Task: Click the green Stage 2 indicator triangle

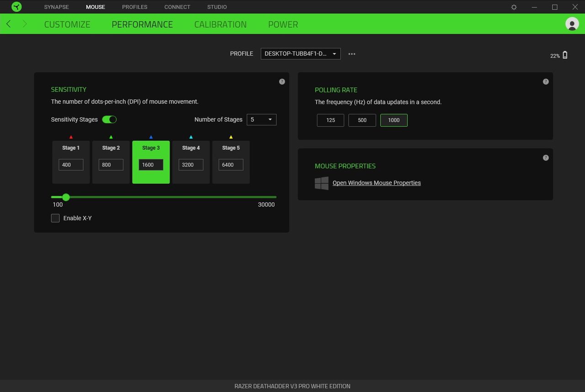Action: click(x=111, y=137)
